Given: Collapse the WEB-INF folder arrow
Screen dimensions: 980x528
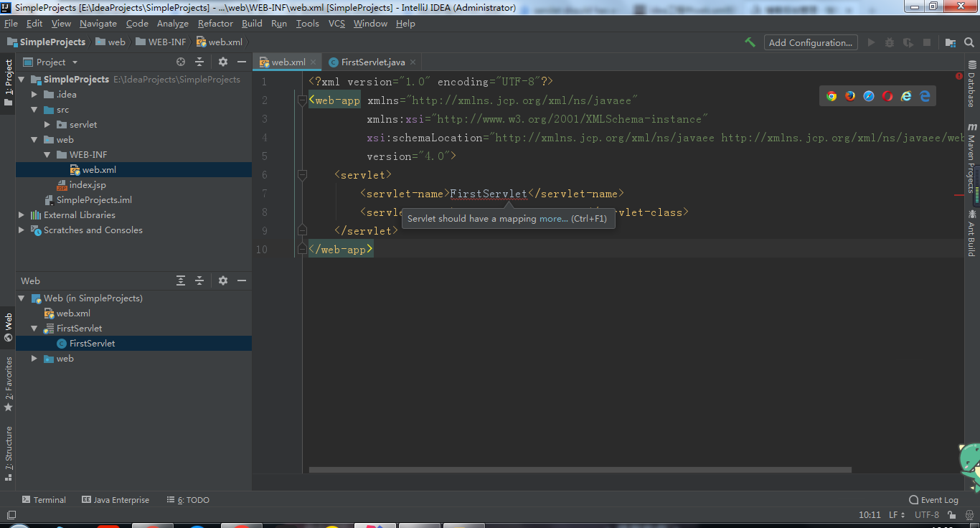Looking at the screenshot, I should [x=47, y=154].
